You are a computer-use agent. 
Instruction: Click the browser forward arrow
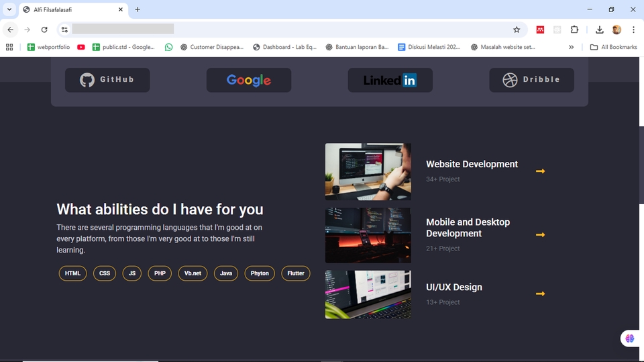(27, 30)
